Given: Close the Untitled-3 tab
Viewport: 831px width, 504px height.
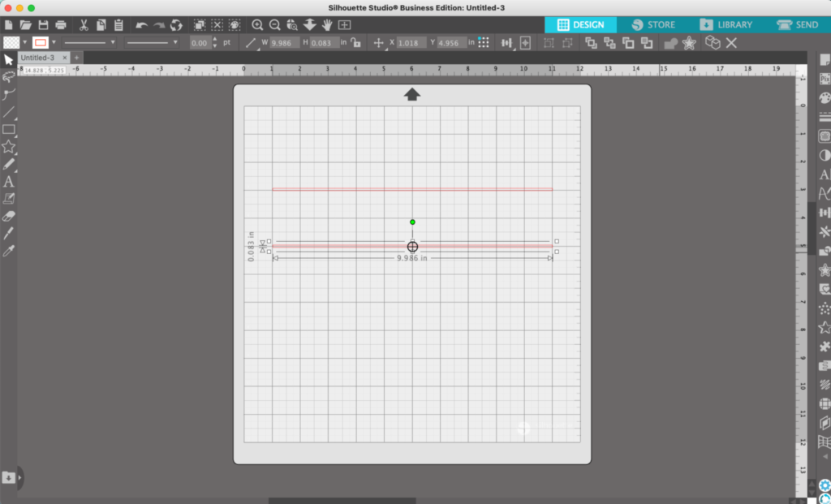Looking at the screenshot, I should pyautogui.click(x=65, y=58).
